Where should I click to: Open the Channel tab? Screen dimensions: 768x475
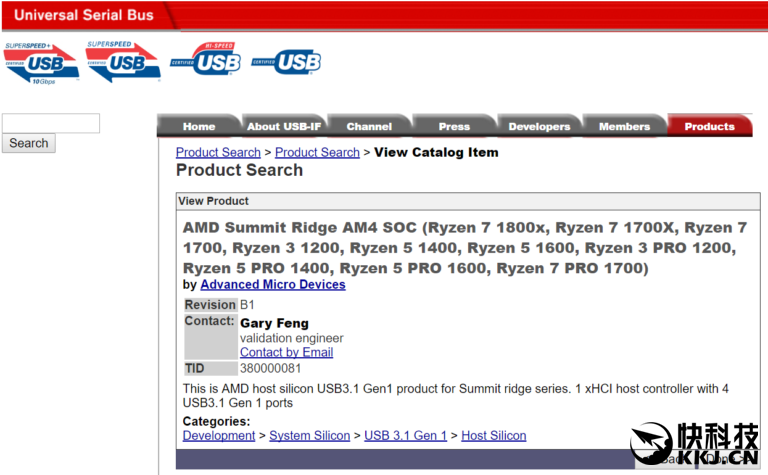pyautogui.click(x=369, y=126)
